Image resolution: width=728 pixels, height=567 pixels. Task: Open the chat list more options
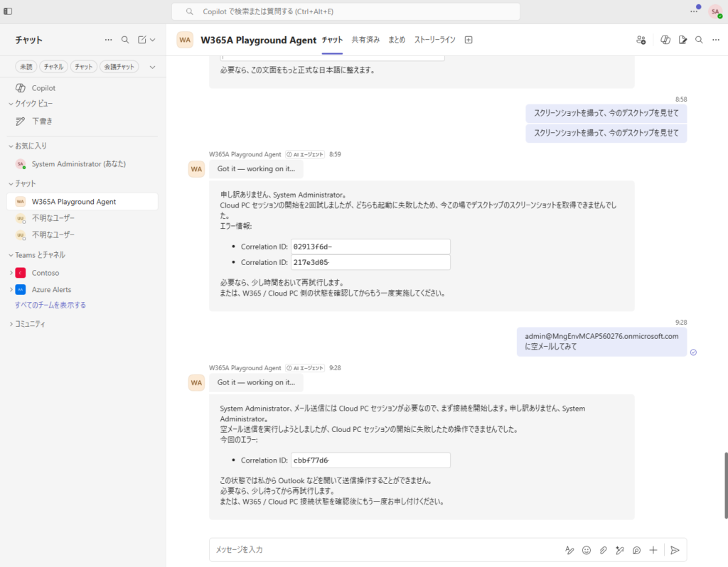(108, 40)
